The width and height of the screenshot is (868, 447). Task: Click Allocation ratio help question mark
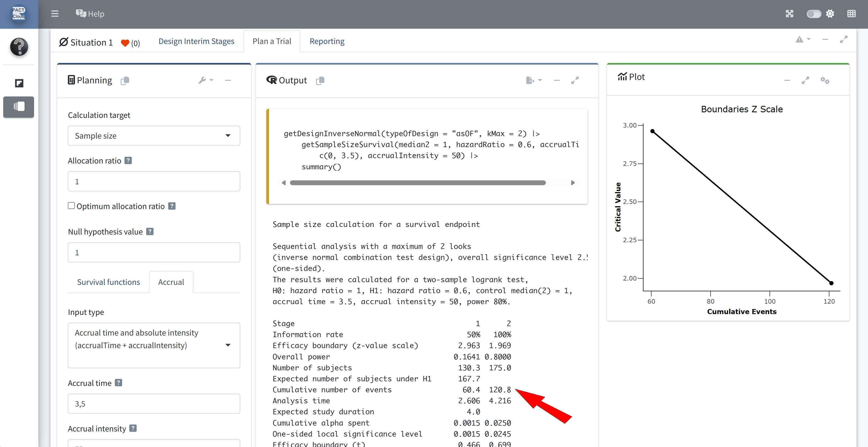[128, 161]
